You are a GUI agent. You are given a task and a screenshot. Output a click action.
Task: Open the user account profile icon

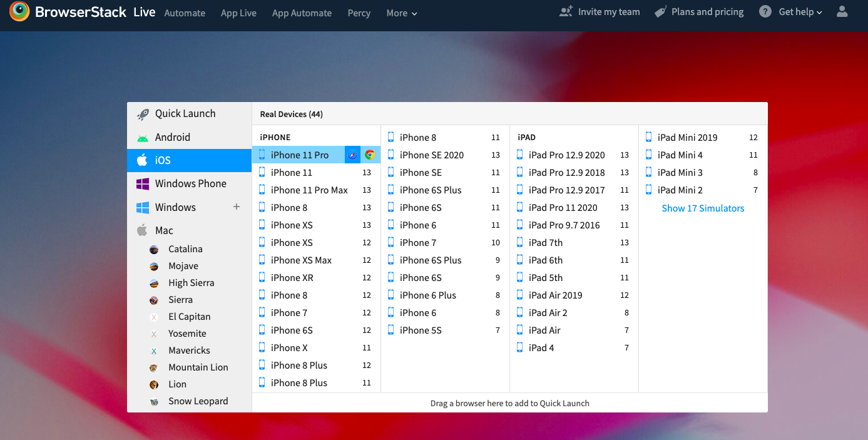coord(842,11)
